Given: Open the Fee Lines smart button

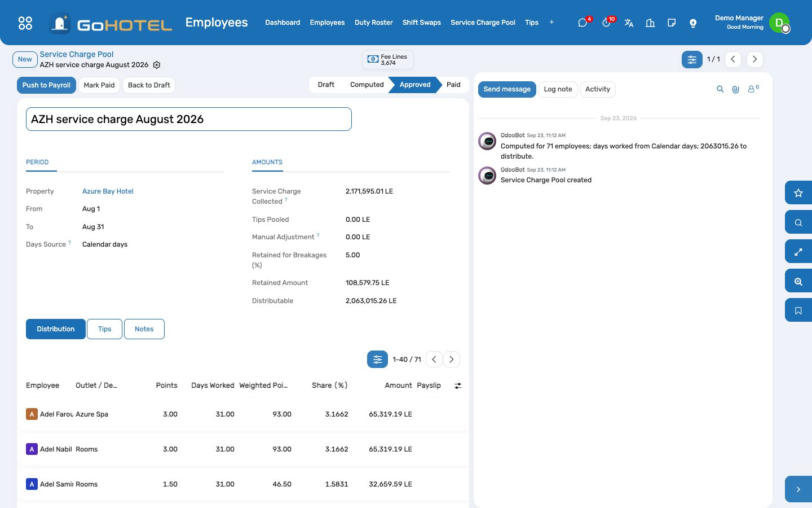Looking at the screenshot, I should pos(388,59).
